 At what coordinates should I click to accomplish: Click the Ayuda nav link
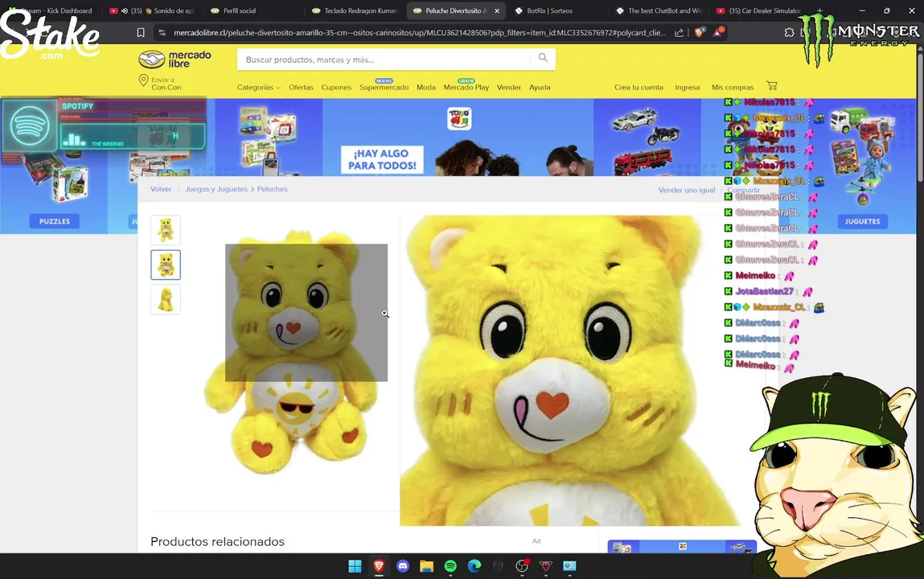(540, 87)
